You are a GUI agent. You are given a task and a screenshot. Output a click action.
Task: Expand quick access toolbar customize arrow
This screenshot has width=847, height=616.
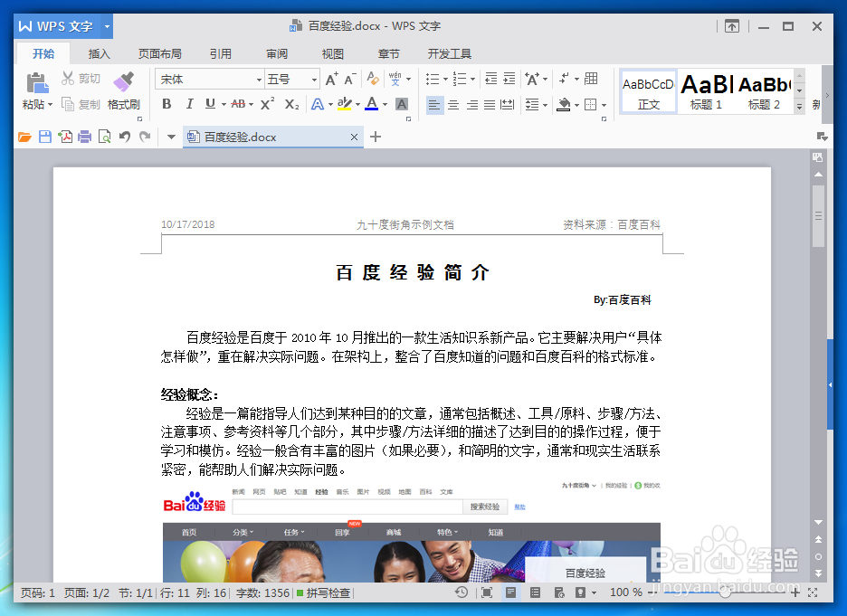[171, 137]
